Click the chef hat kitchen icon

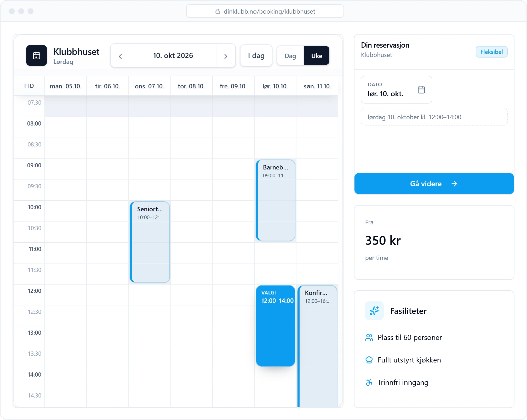coord(369,360)
